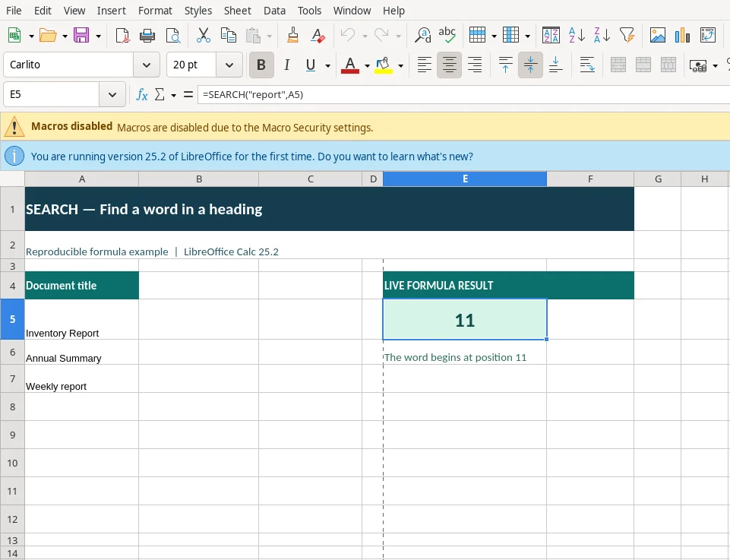Click the Open folder icon
The height and width of the screenshot is (560, 730).
(x=48, y=36)
